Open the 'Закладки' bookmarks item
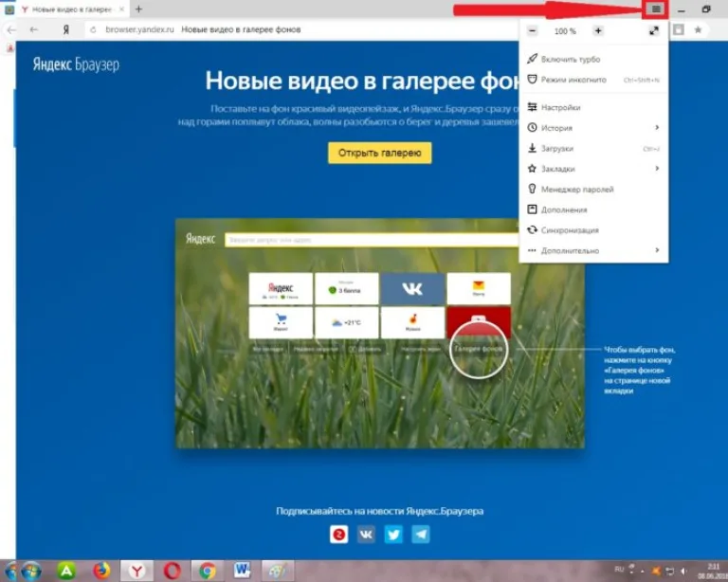Viewport: 728px width, 582px height. point(593,169)
